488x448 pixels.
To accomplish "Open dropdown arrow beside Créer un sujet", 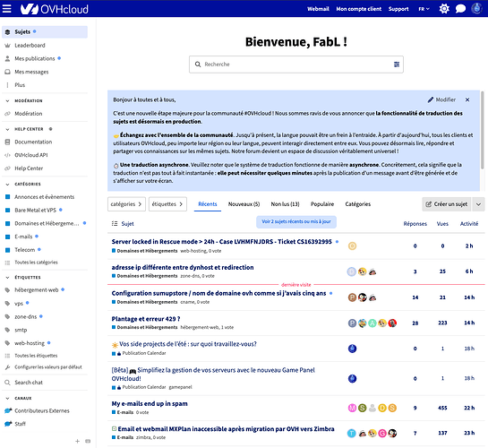I will [x=479, y=204].
